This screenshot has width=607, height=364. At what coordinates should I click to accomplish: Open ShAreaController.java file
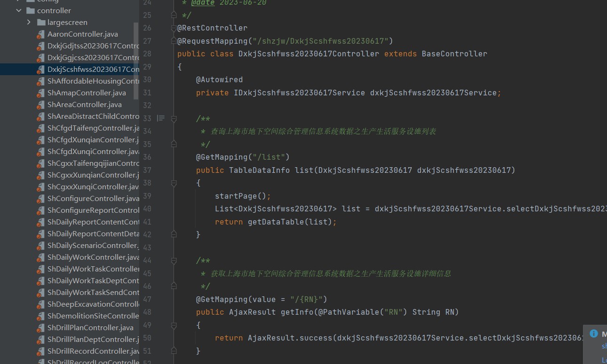85,104
